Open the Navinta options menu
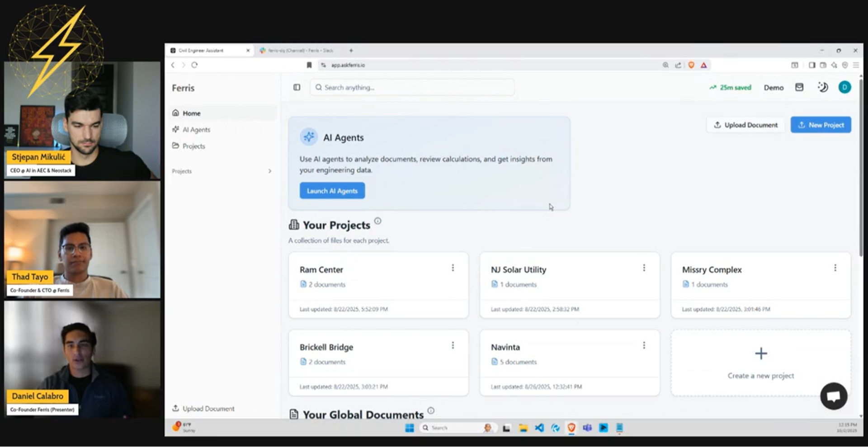Viewport: 868px width, 447px height. click(x=644, y=346)
